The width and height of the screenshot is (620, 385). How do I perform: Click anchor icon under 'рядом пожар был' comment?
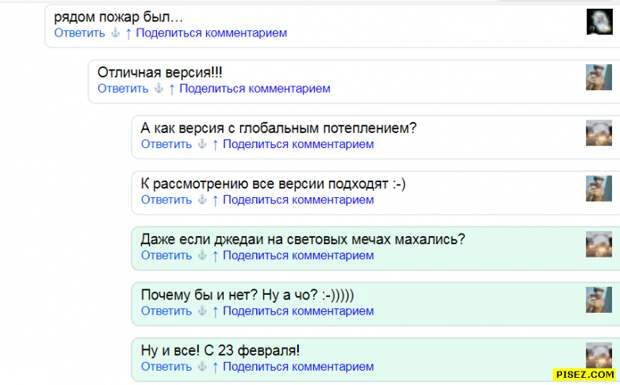point(115,33)
